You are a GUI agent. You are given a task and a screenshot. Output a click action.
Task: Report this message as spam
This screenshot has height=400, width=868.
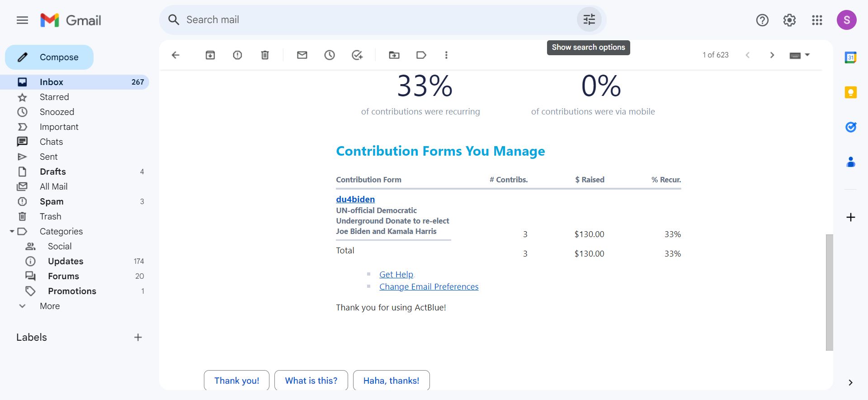(237, 55)
